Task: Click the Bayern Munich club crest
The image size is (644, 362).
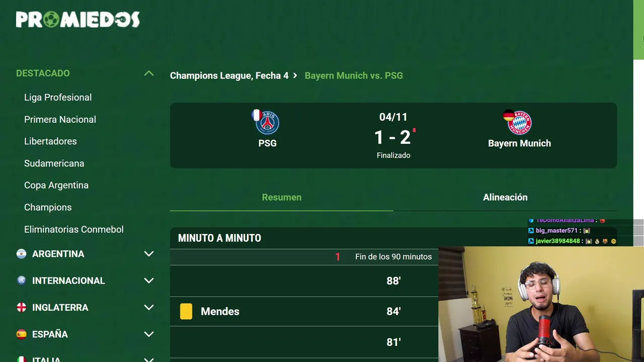Action: point(519,123)
